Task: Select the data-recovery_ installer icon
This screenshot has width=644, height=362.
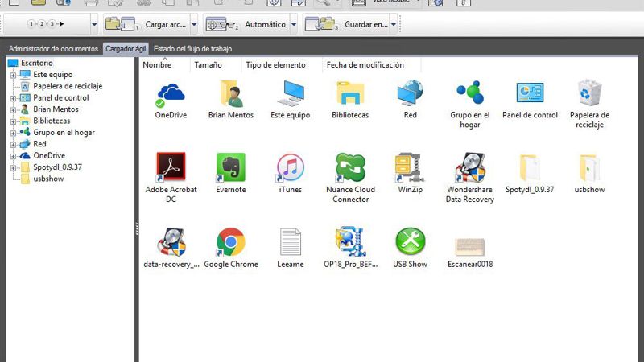Action: pyautogui.click(x=171, y=242)
